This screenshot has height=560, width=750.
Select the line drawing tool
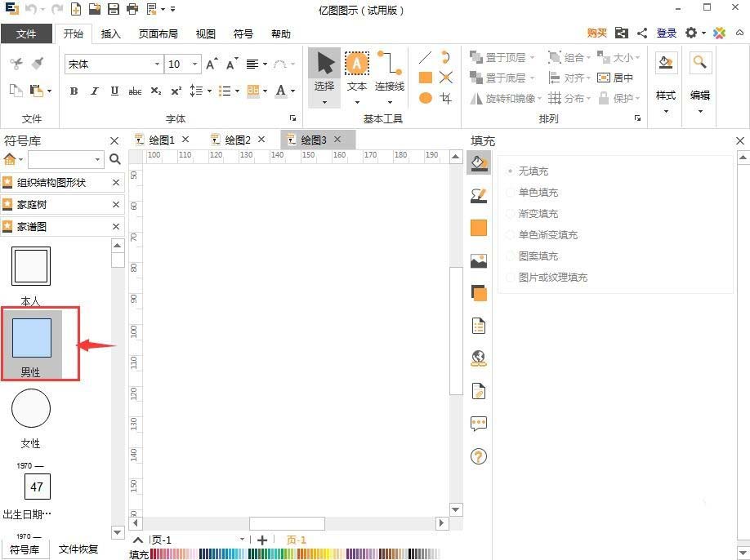coord(425,57)
